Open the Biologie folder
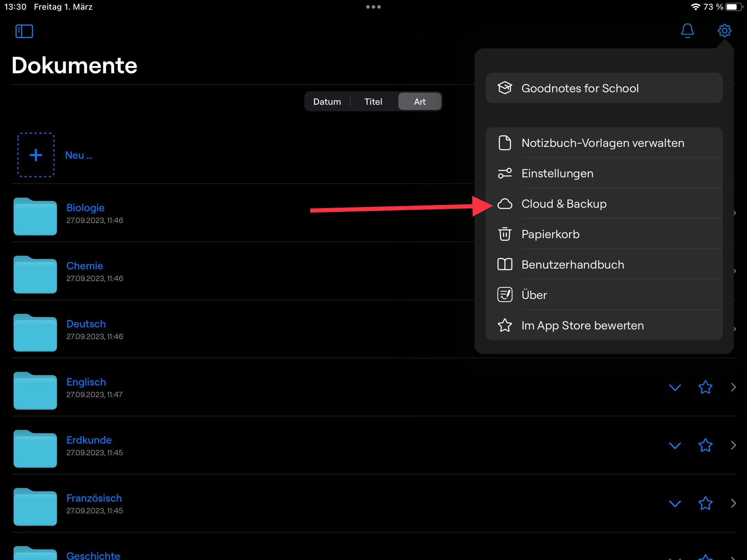Image resolution: width=747 pixels, height=560 pixels. point(85,208)
